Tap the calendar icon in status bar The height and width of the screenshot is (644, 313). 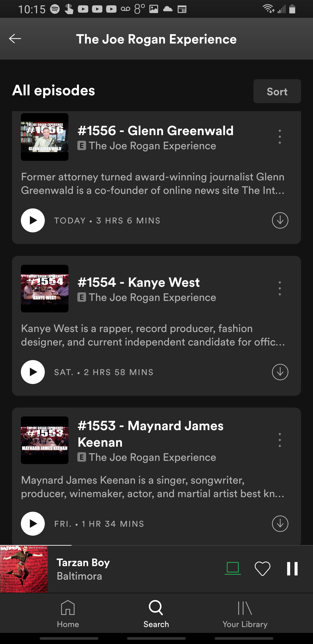pos(182,9)
